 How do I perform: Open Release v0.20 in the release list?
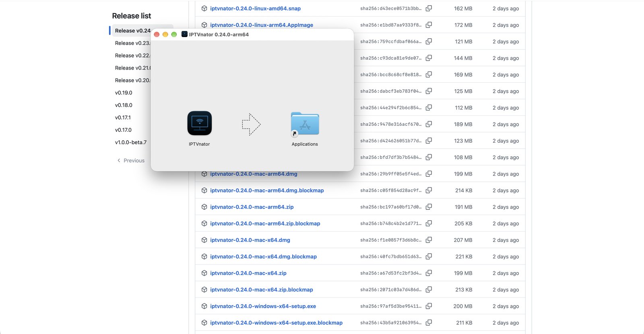click(132, 80)
